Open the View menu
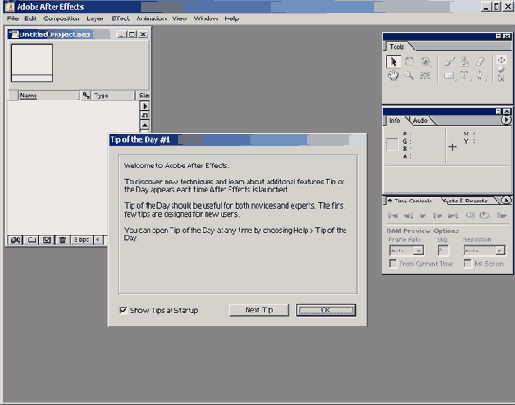The height and width of the screenshot is (405, 515). pos(180,19)
